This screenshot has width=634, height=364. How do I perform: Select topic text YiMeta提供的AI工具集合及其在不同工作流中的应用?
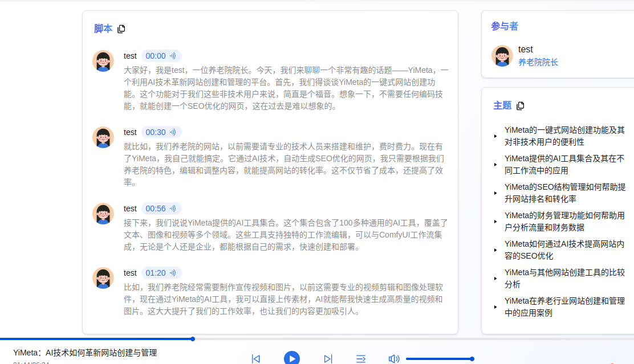coord(564,165)
